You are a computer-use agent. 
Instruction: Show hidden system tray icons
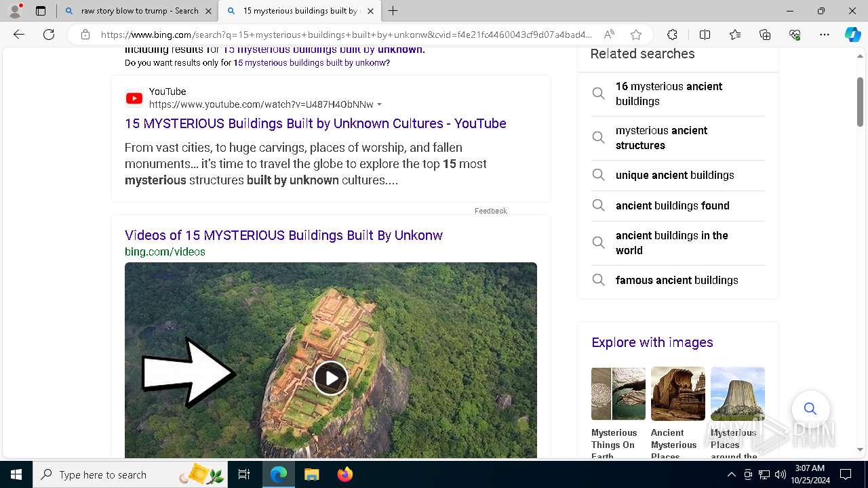[x=731, y=474]
